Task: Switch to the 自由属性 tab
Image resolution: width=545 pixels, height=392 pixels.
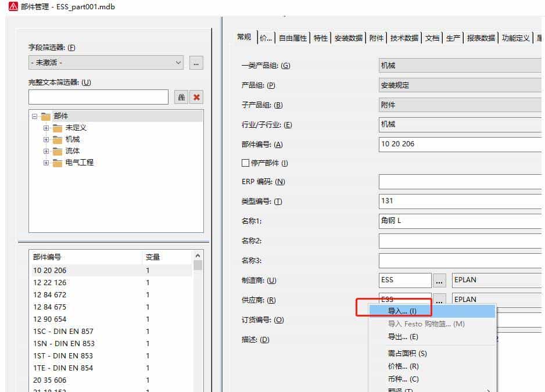Action: [293, 37]
